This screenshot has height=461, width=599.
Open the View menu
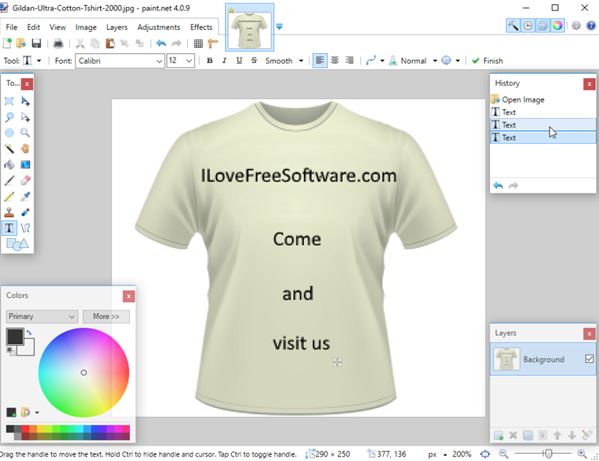point(57,27)
